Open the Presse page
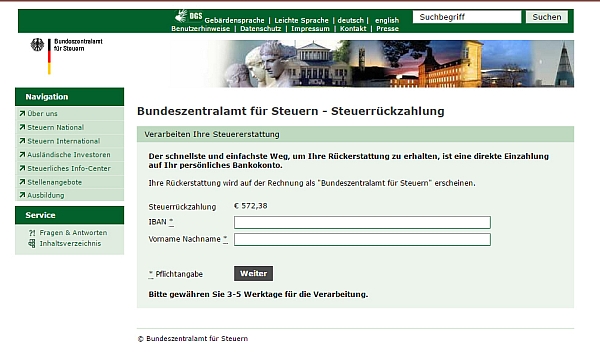This screenshot has width=600, height=363. (x=387, y=29)
